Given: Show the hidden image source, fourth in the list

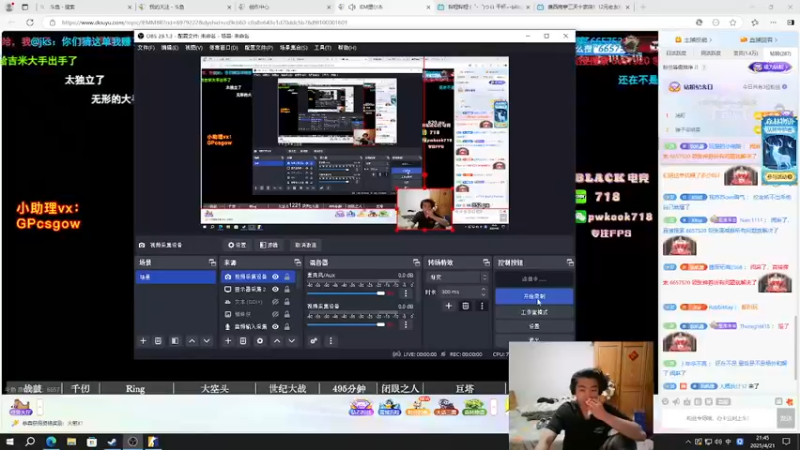Looking at the screenshot, I should tap(276, 314).
